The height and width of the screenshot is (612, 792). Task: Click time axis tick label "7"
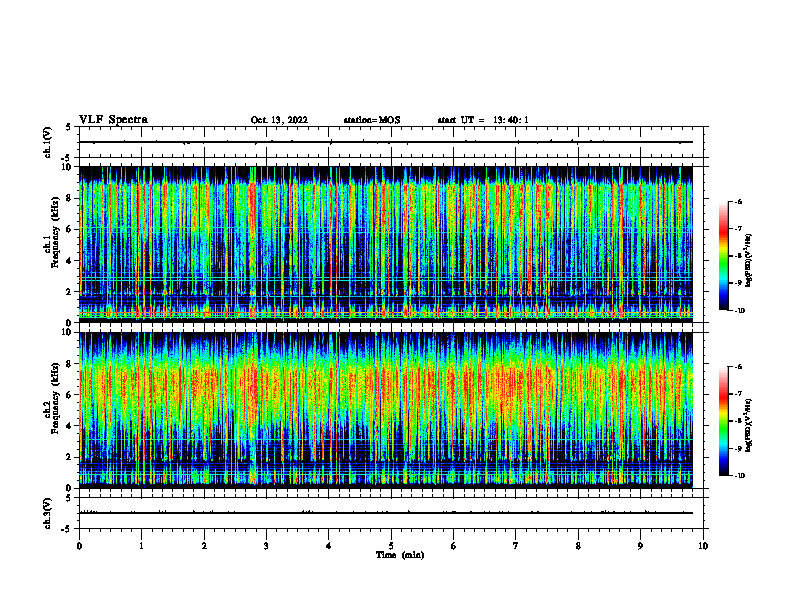pyautogui.click(x=516, y=546)
